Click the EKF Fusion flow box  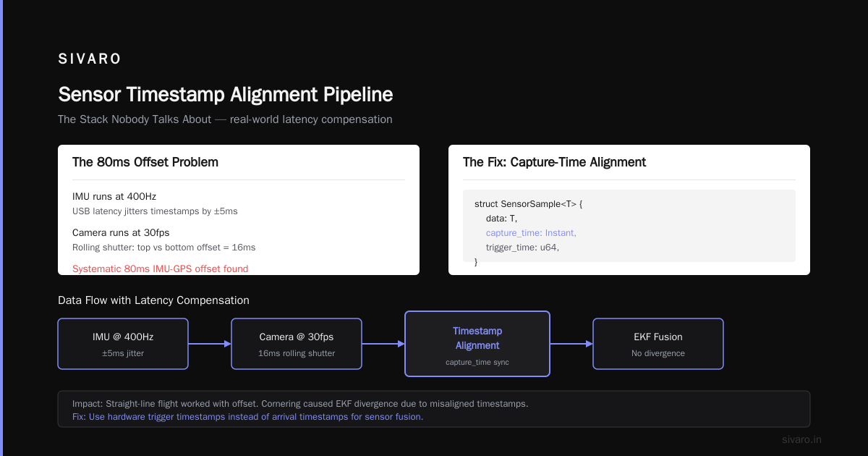658,344
